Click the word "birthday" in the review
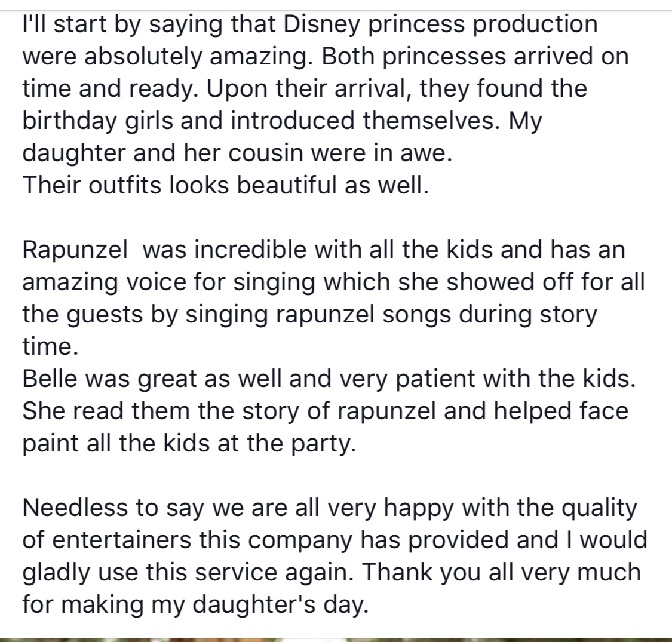Screen dimensions: 672x642 coord(69,122)
